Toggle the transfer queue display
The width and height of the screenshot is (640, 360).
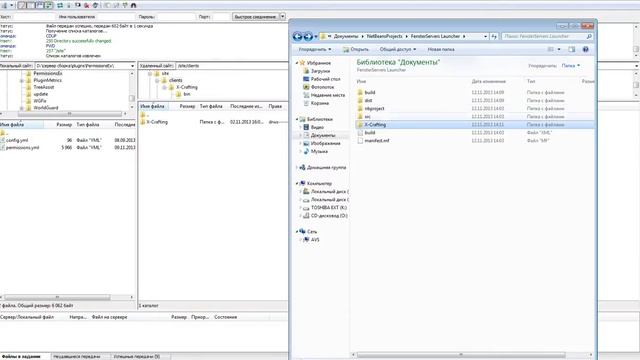pos(49,5)
